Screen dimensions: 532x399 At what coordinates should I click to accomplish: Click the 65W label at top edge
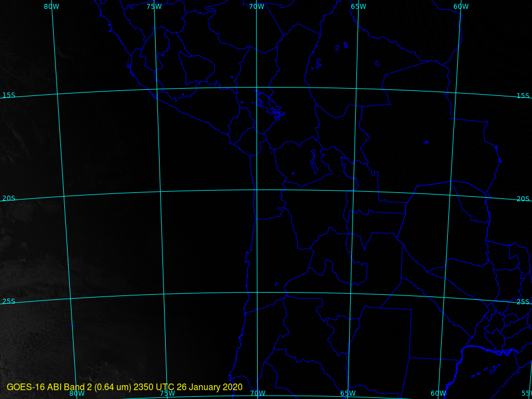(358, 7)
